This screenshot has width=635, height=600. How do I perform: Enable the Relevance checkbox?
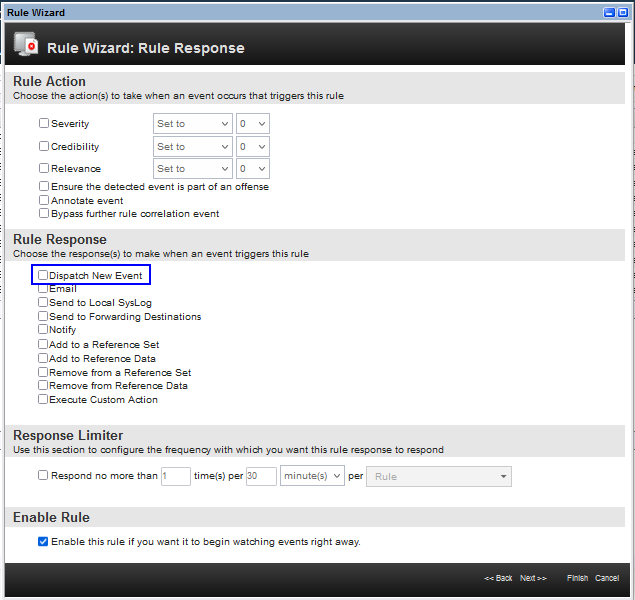44,168
